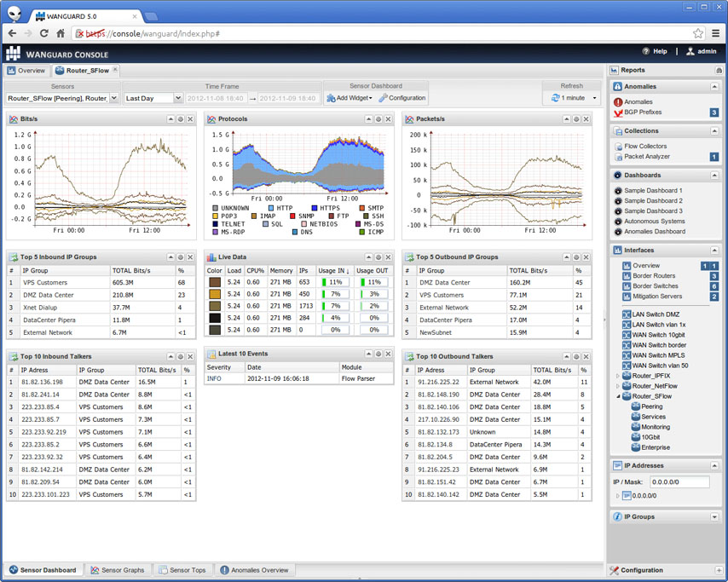Collapse the IP Addresses sidebar panel
Image resolution: width=728 pixels, height=582 pixels.
[x=714, y=465]
